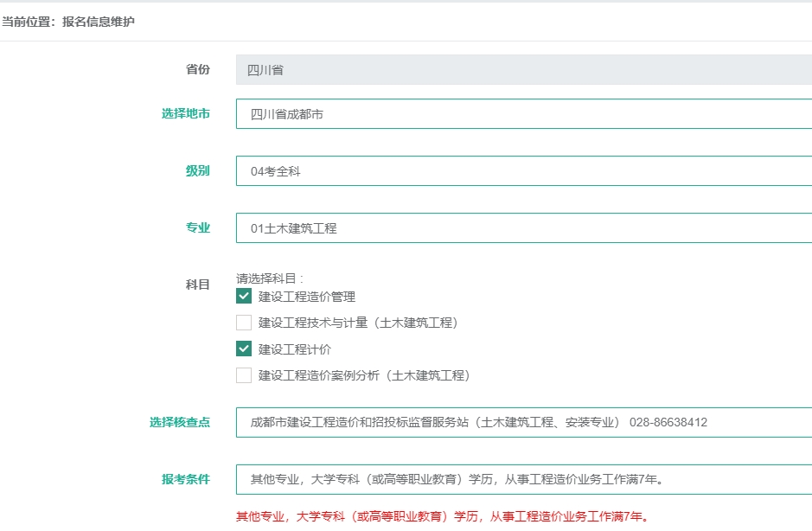
Task: Check the 建设工程技术与计量（土木建筑工程） checkbox
Action: pyautogui.click(x=244, y=323)
